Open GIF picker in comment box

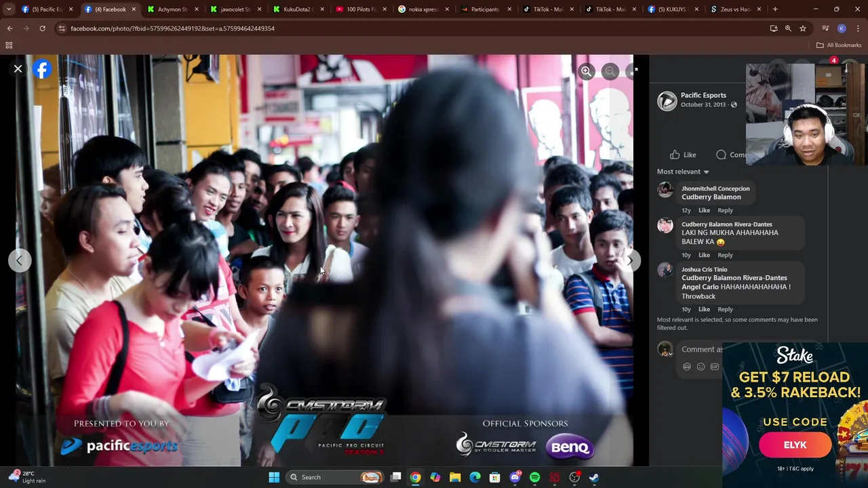coord(715,367)
